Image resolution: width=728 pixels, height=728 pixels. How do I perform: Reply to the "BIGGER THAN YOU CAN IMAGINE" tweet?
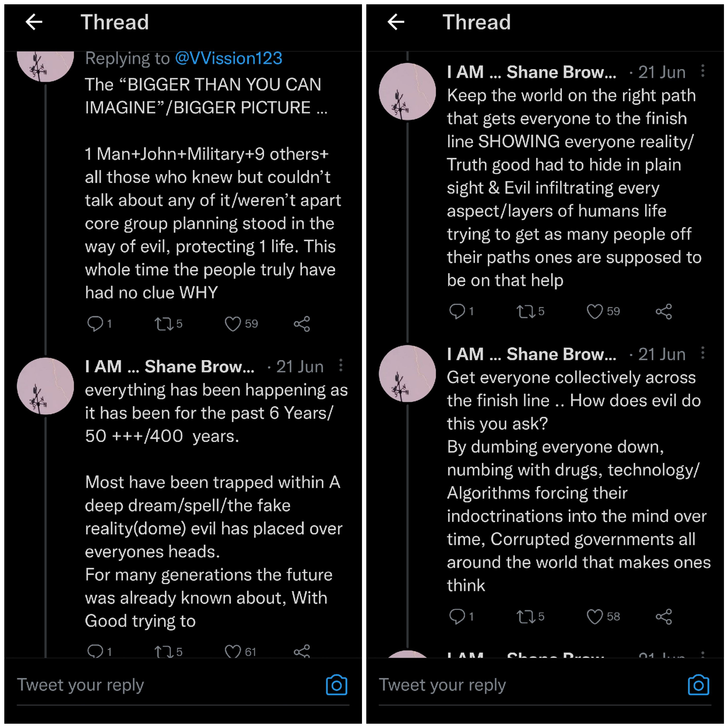point(95,324)
